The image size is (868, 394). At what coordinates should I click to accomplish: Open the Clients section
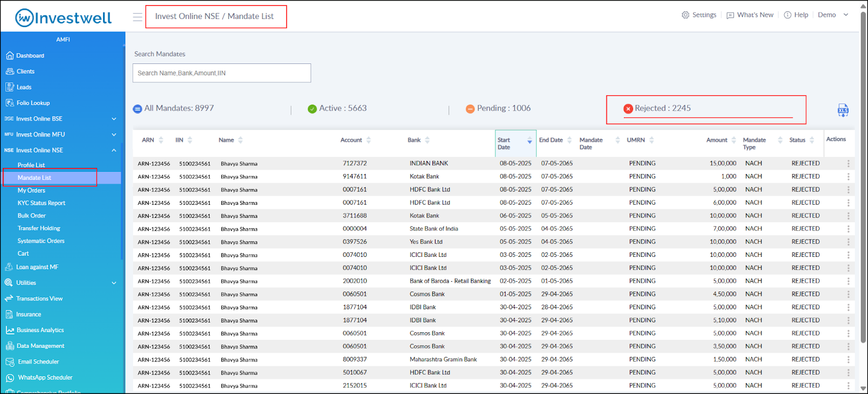pos(25,72)
